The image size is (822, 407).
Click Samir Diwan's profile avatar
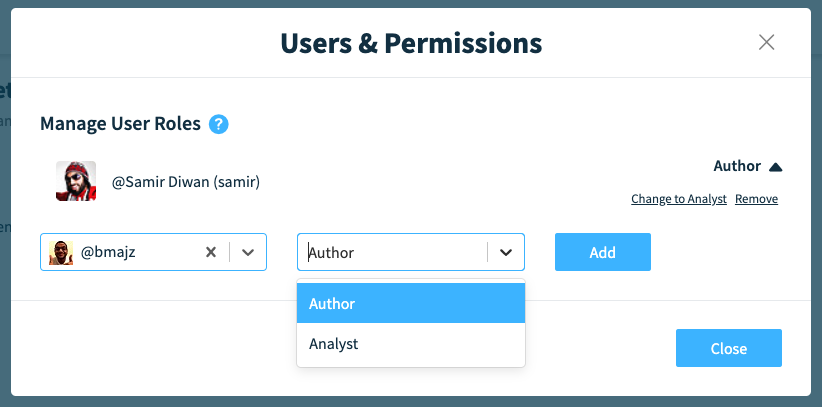[76, 181]
